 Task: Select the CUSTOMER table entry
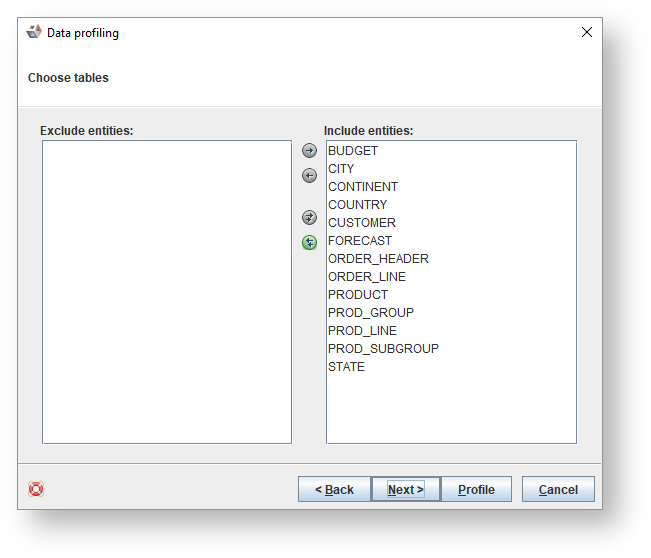coord(362,223)
